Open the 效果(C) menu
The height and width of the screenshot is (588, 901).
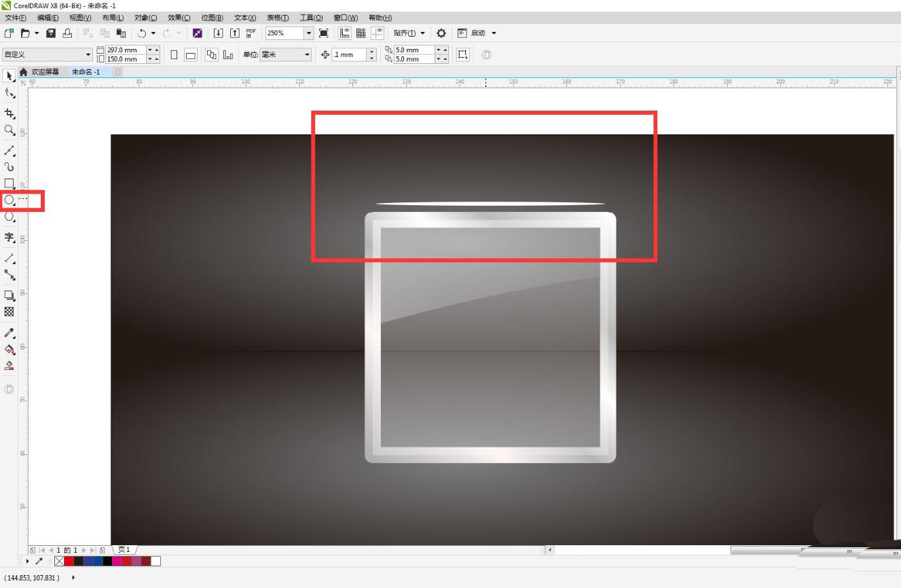click(179, 18)
